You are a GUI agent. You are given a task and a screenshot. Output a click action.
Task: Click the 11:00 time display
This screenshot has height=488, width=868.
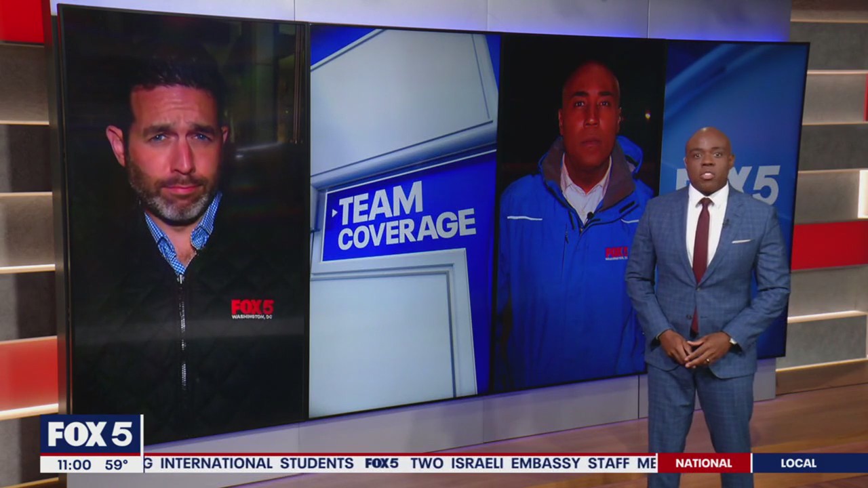74,465
